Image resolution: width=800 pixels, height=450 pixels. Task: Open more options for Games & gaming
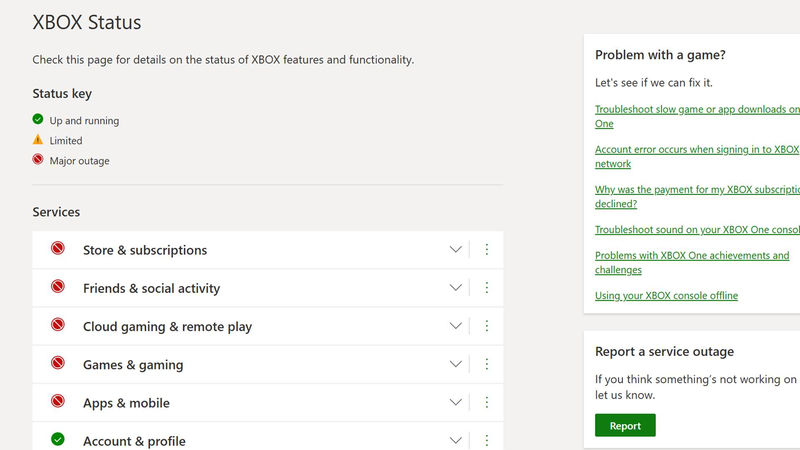[x=487, y=364]
